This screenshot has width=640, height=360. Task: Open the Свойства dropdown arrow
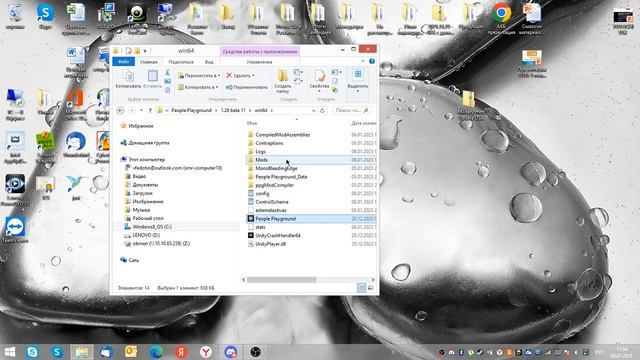(319, 91)
